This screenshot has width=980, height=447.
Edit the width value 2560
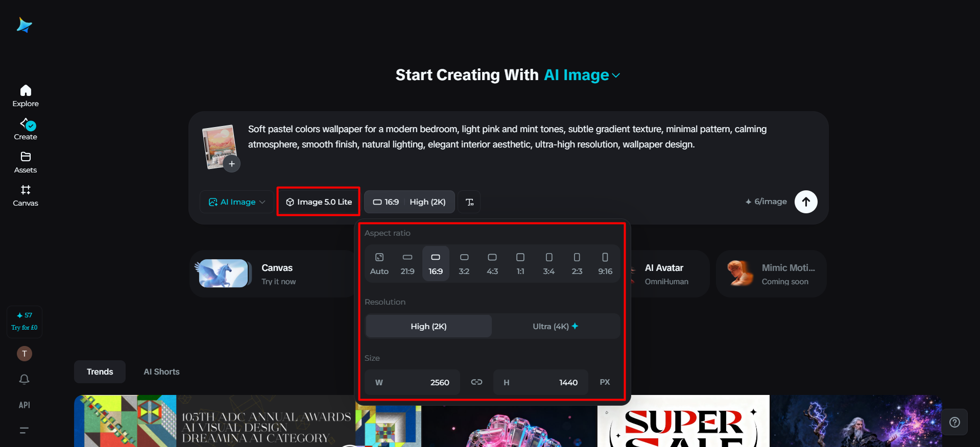pos(412,382)
